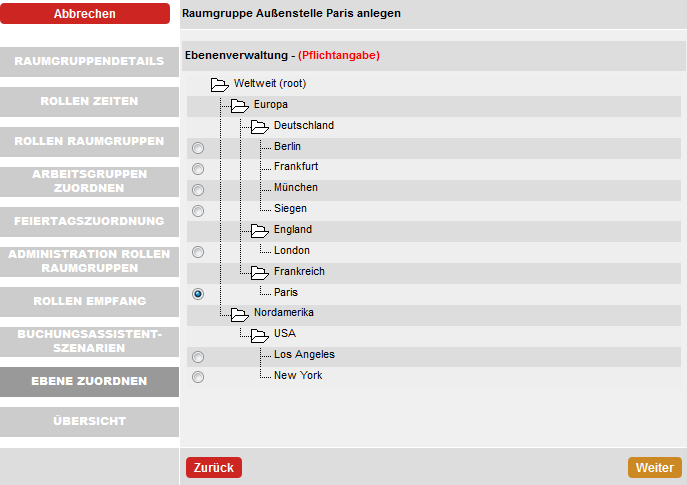This screenshot has height=485, width=687.
Task: Click the Nordamerika folder icon
Action: (240, 314)
